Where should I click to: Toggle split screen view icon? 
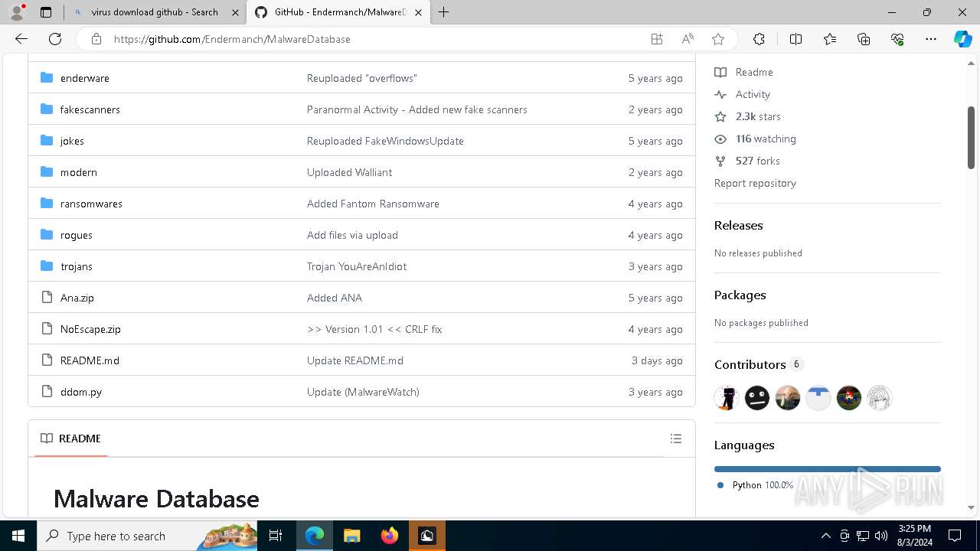coord(796,39)
